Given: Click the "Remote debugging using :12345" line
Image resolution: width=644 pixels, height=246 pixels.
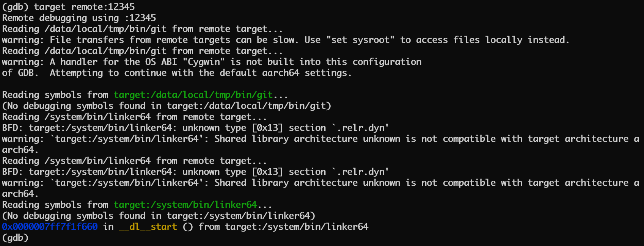Looking at the screenshot, I should pyautogui.click(x=79, y=18).
